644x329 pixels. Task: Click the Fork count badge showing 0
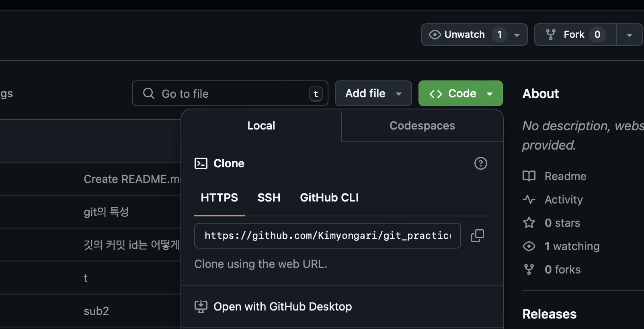tap(597, 35)
